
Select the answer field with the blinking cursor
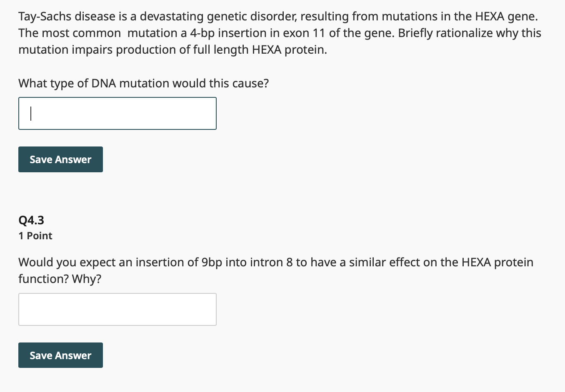tap(117, 113)
